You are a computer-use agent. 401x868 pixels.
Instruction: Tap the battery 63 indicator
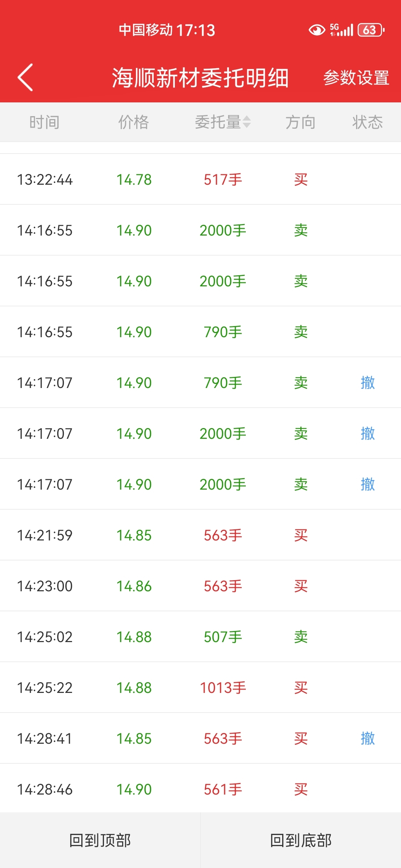click(x=371, y=30)
